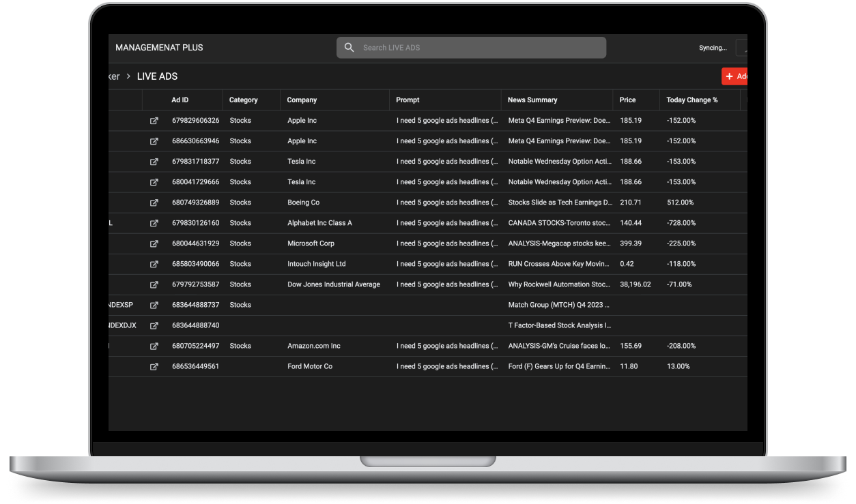
Task: Open external link for ad 680705224497
Action: (154, 346)
